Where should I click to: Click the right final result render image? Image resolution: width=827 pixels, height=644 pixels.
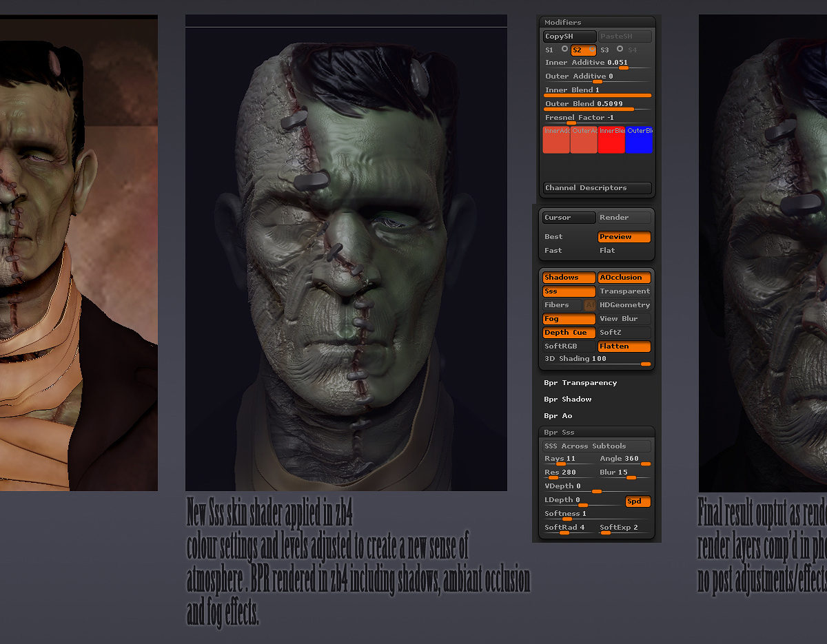pyautogui.click(x=763, y=253)
